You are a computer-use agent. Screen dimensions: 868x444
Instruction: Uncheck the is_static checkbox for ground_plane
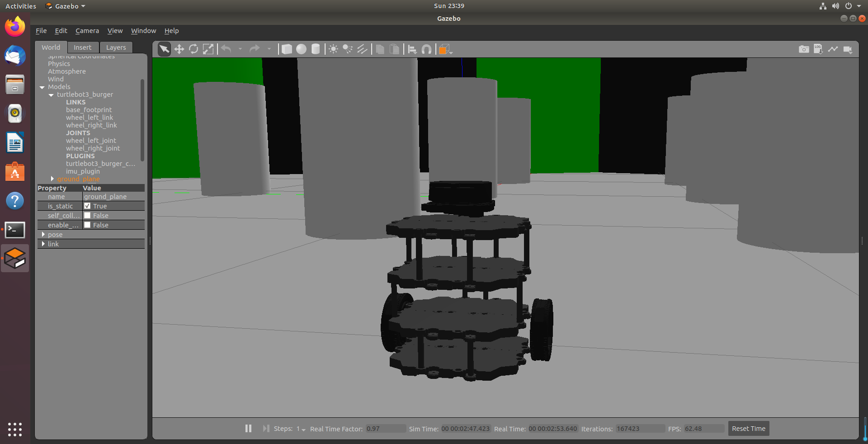[88, 206]
